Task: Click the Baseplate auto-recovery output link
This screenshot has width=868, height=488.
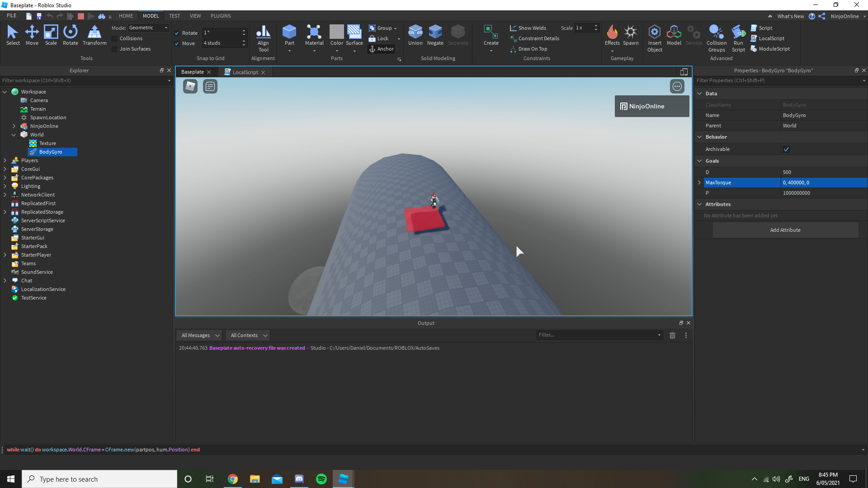Action: [x=257, y=348]
